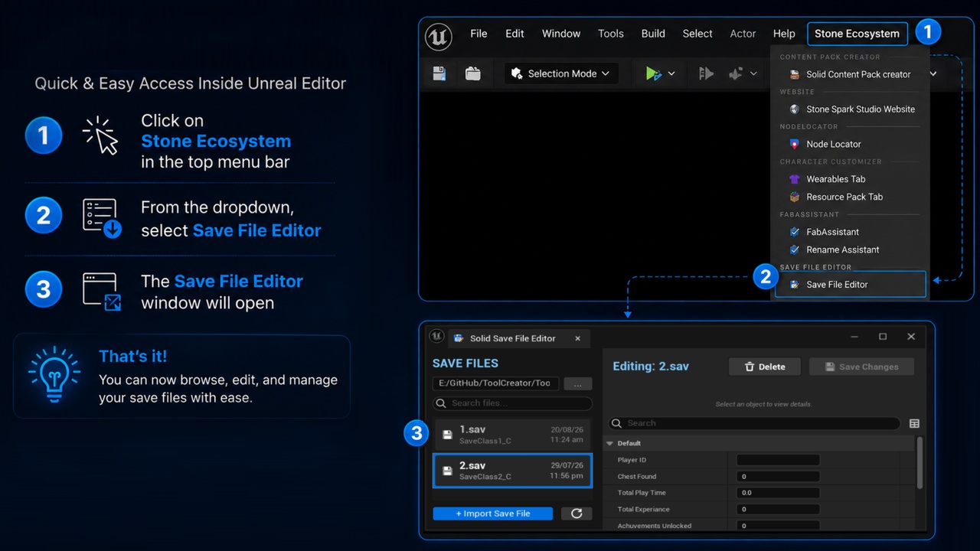Close the Solid Save File Editor tab
Image resolution: width=980 pixels, height=551 pixels.
pos(578,338)
